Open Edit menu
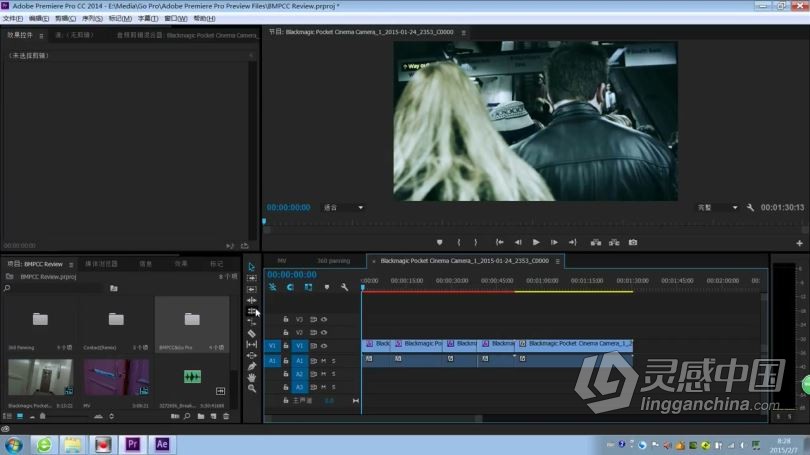Image resolution: width=810 pixels, height=455 pixels. 39,19
